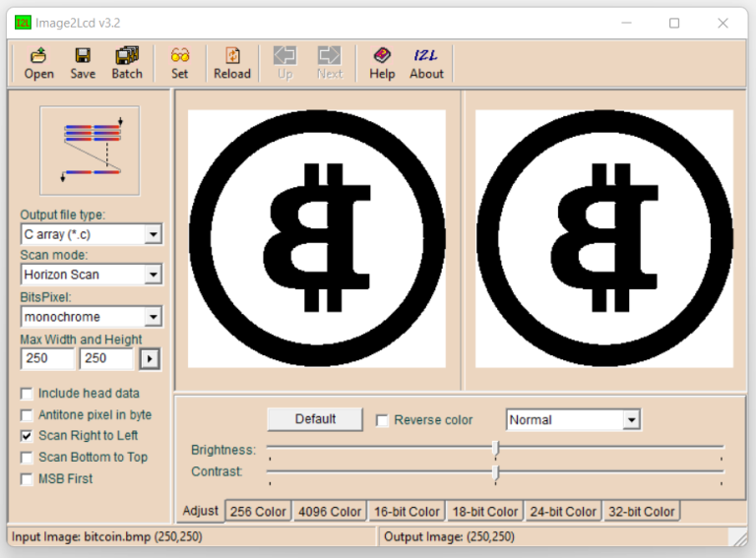
Task: Go to Next image in toolbar
Action: 330,63
